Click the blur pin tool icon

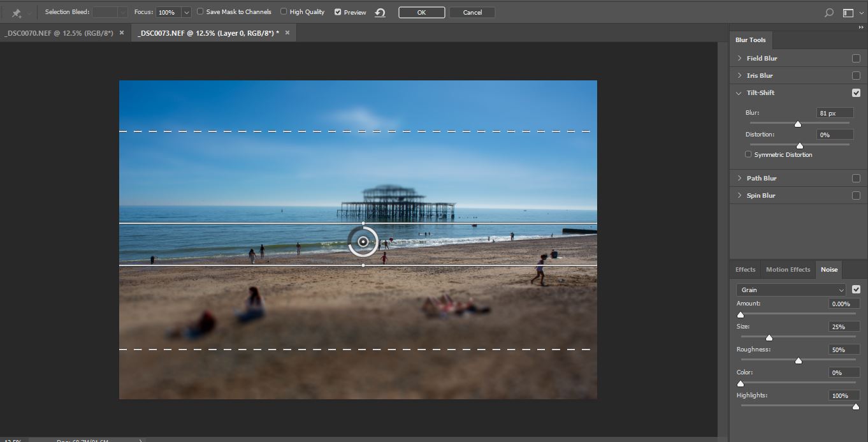point(17,13)
